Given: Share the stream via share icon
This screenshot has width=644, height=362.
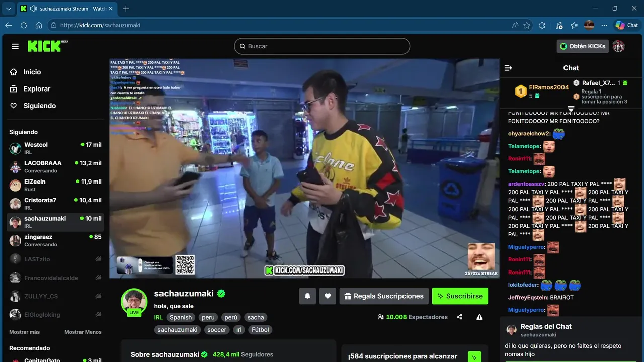Looking at the screenshot, I should [x=459, y=317].
